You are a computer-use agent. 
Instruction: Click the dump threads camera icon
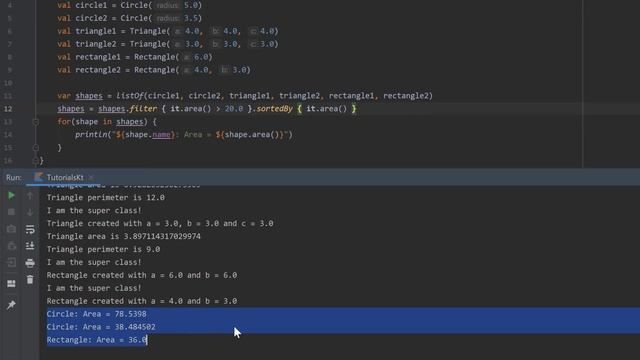click(11, 229)
